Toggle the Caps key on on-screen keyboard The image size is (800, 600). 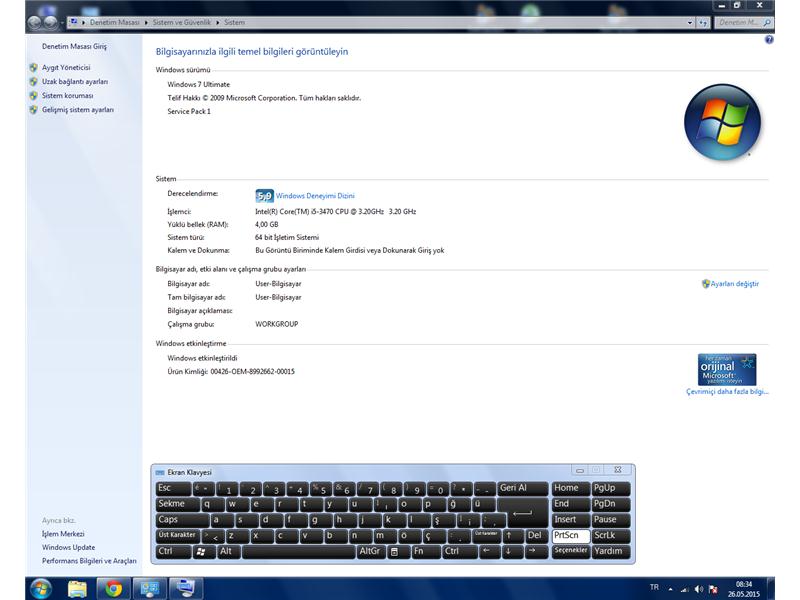(182, 520)
